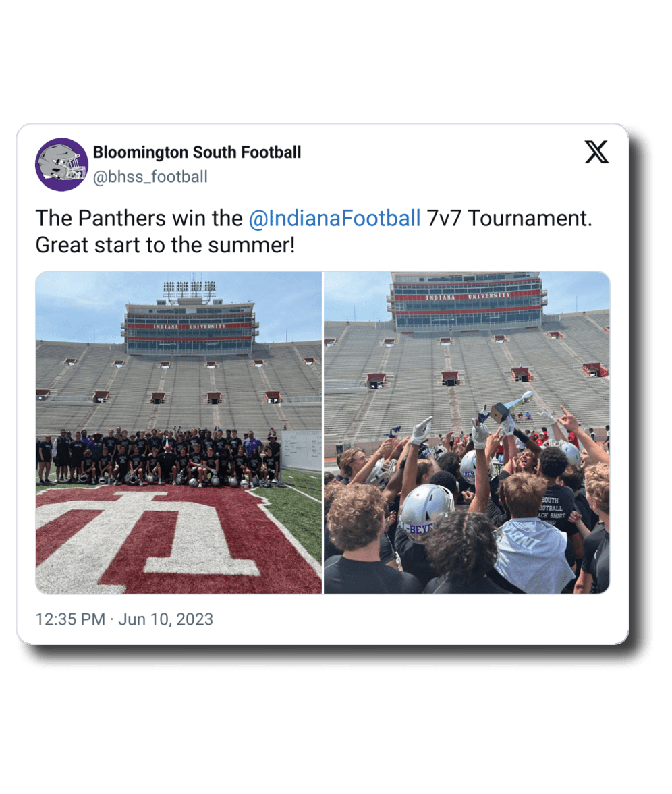Open the Bloomington South Football helmet avatar
The height and width of the screenshot is (794, 672).
pyautogui.click(x=62, y=165)
